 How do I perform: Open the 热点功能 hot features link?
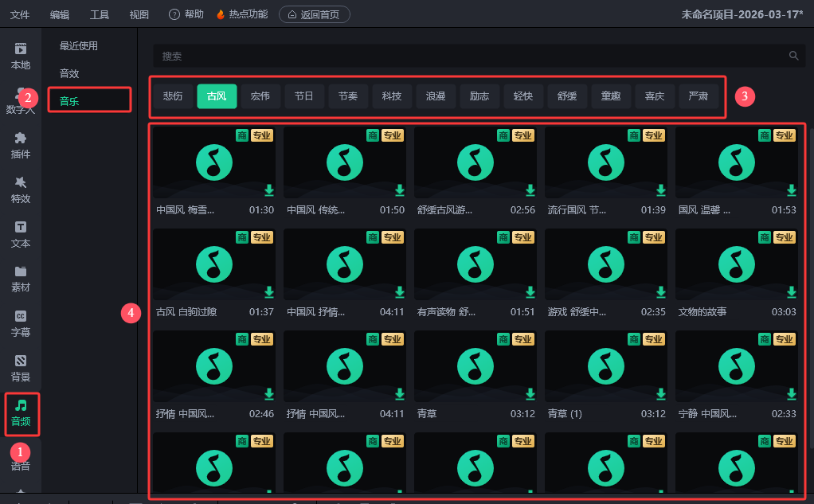pyautogui.click(x=242, y=14)
